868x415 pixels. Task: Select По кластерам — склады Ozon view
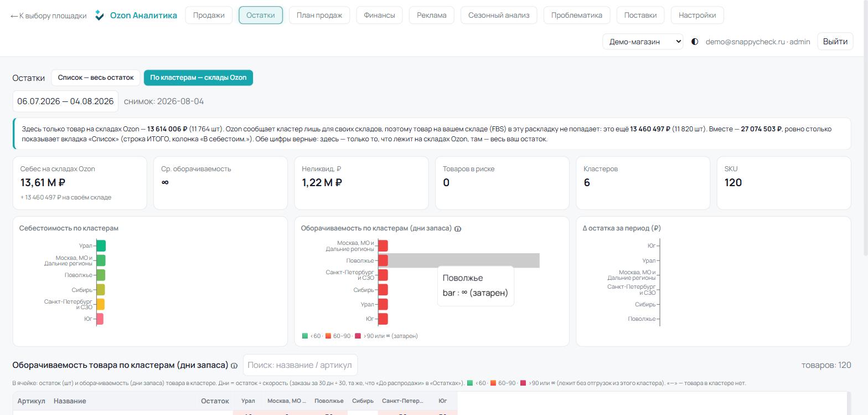(x=198, y=78)
